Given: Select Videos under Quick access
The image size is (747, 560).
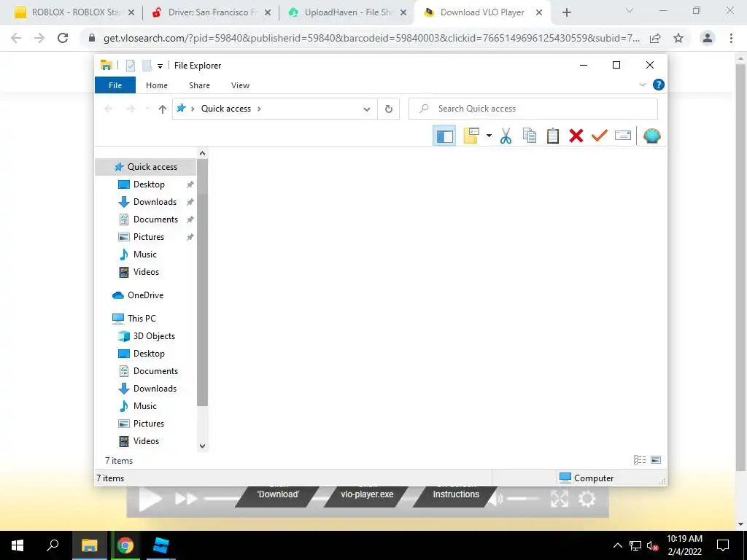Looking at the screenshot, I should (x=146, y=272).
